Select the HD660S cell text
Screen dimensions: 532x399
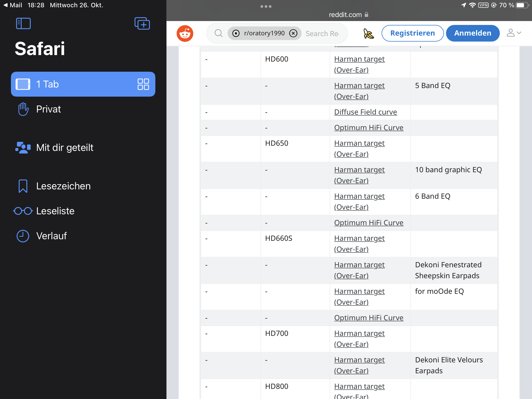pos(279,238)
